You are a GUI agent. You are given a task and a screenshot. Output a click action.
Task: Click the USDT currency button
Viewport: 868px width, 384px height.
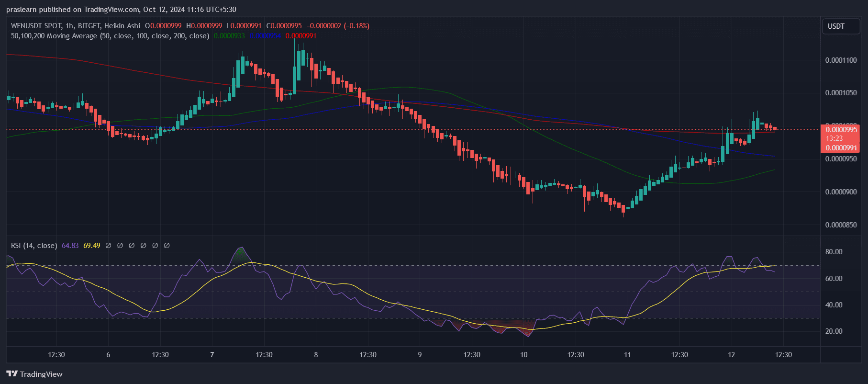tap(841, 26)
